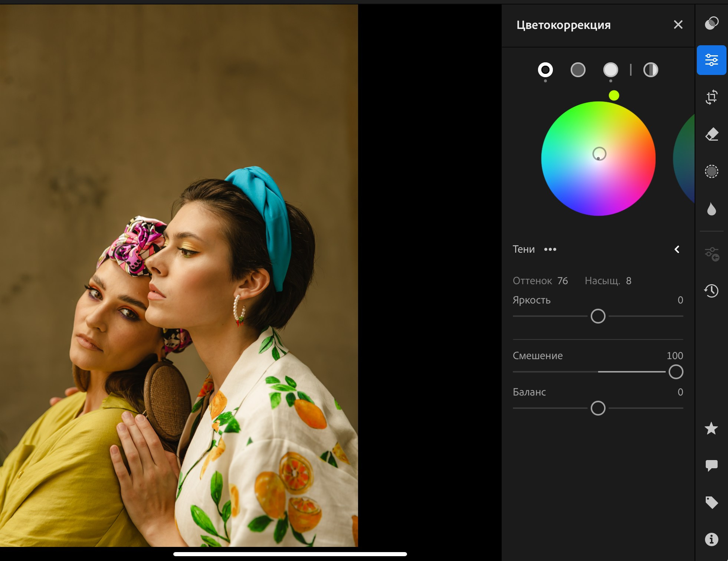
Task: Open the presets circle icon at top
Action: pyautogui.click(x=711, y=23)
